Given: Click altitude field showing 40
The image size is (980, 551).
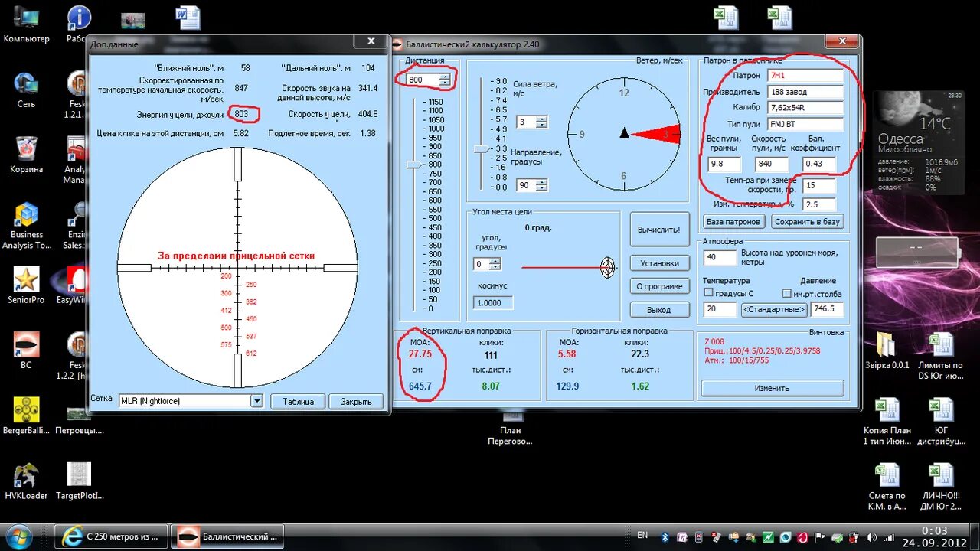Looking at the screenshot, I should point(720,257).
